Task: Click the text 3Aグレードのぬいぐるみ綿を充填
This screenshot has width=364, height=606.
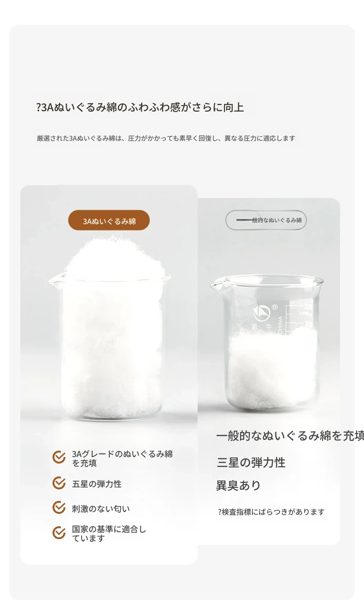Action: click(122, 458)
